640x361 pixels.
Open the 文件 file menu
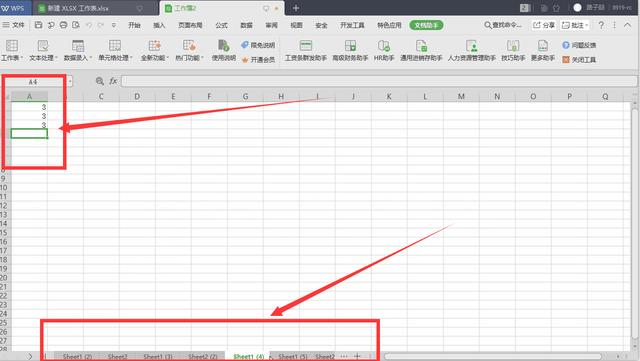[13, 25]
